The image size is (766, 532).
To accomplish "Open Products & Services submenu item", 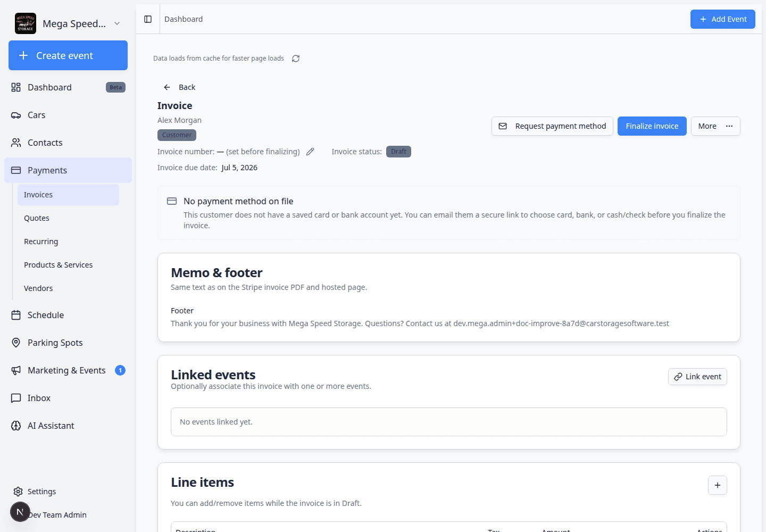I will click(x=68, y=265).
